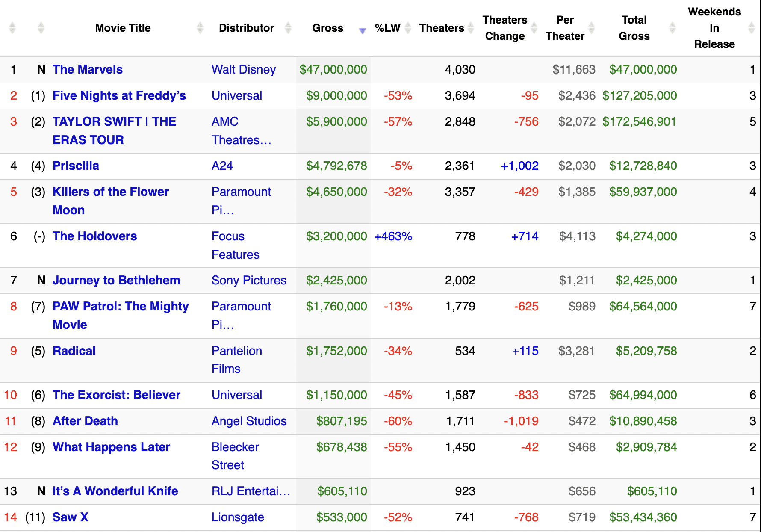Open Focus Features distributor link
The image size is (761, 532).
click(235, 245)
